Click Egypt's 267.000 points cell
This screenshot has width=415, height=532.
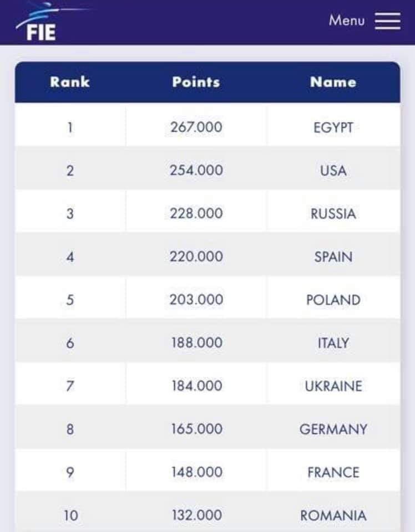tap(196, 127)
